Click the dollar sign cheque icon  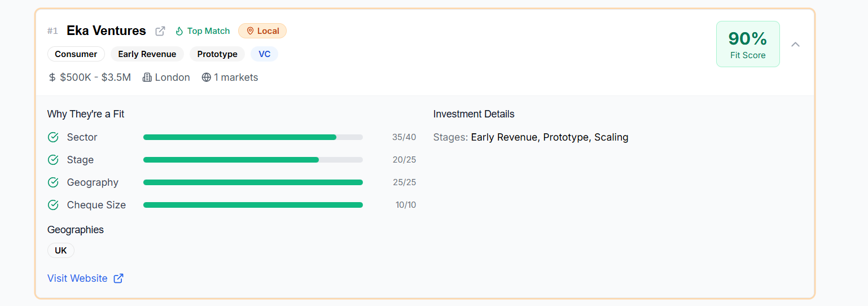(52, 77)
